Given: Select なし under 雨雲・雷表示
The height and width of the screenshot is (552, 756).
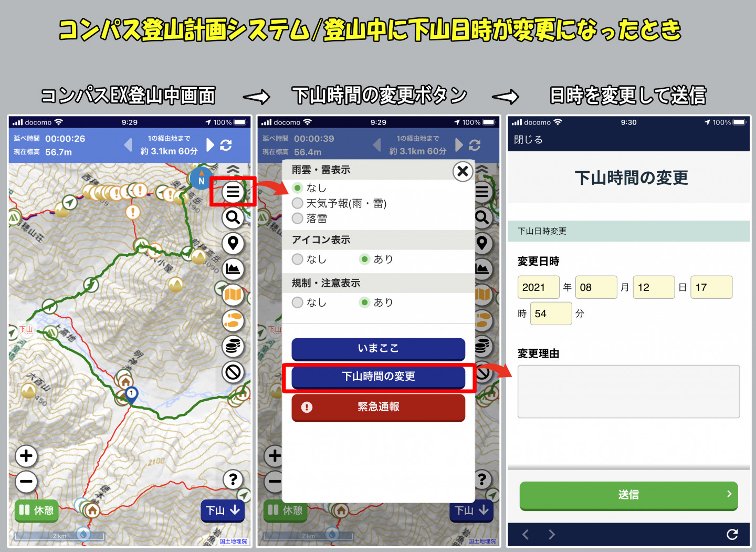Looking at the screenshot, I should tap(298, 188).
